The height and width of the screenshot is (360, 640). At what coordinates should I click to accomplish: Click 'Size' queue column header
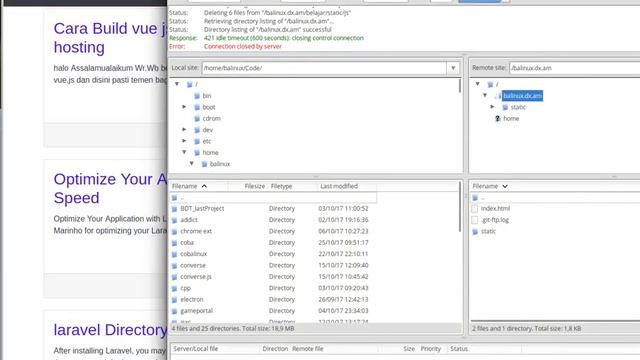point(409,349)
